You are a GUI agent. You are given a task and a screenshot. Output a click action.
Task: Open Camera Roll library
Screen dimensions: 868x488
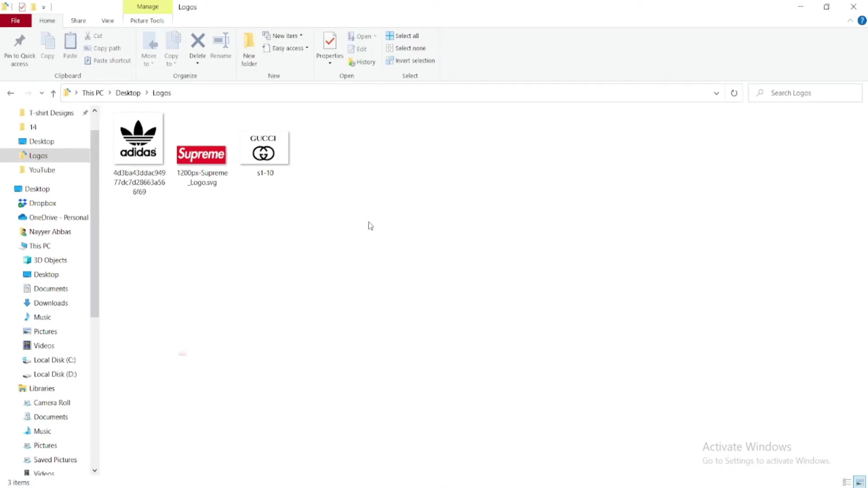pos(52,403)
